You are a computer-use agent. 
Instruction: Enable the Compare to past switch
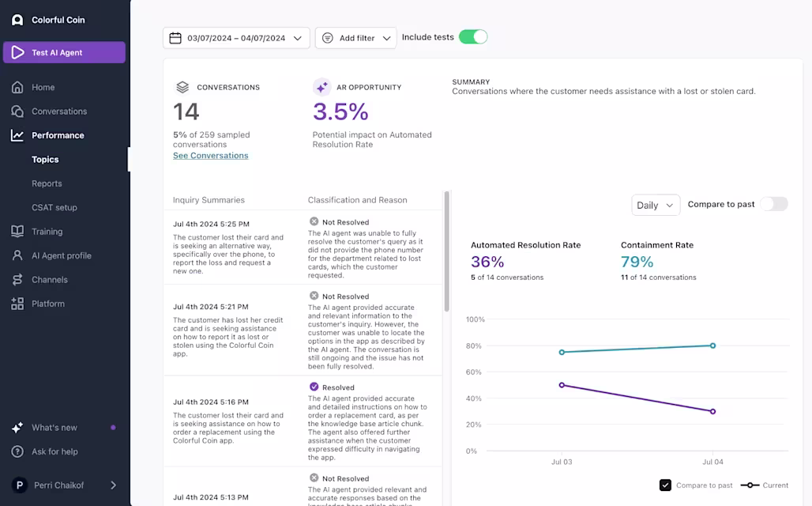pyautogui.click(x=774, y=204)
